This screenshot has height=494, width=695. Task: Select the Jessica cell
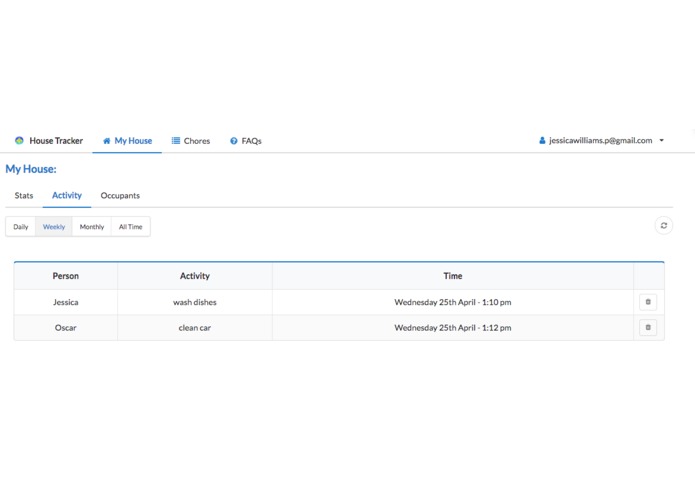coord(66,302)
